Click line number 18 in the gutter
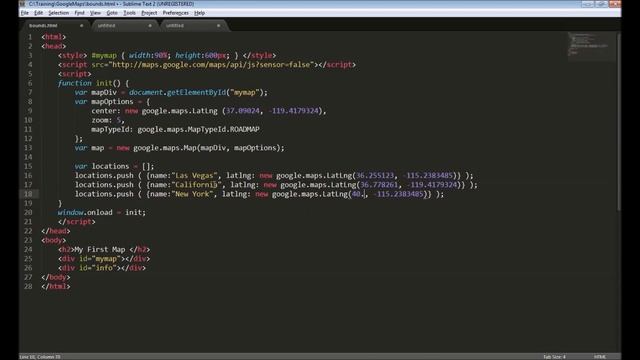640x360 pixels. [28, 194]
